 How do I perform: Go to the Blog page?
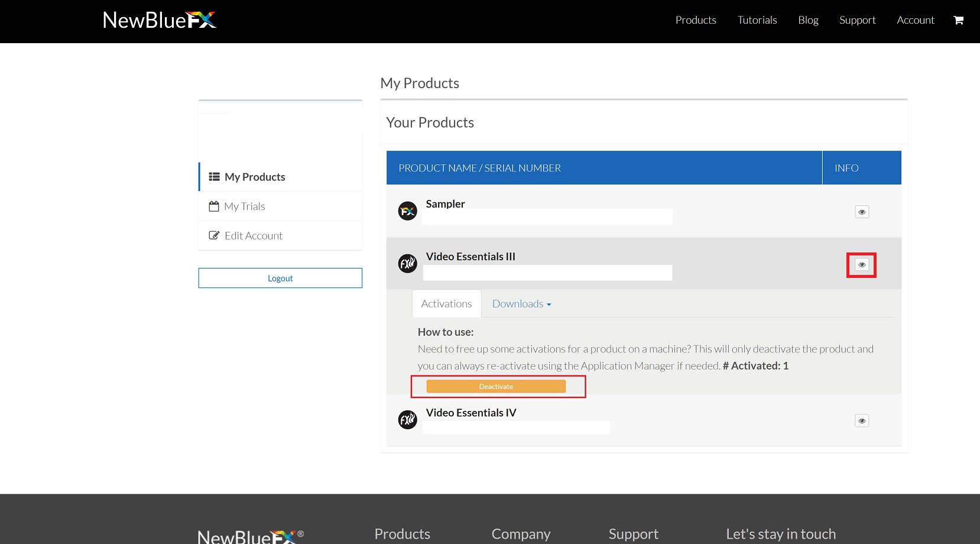808,20
